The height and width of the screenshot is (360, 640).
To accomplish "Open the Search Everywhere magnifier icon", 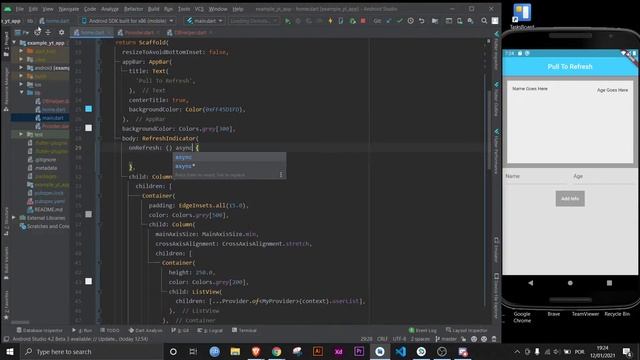I will [x=484, y=21].
